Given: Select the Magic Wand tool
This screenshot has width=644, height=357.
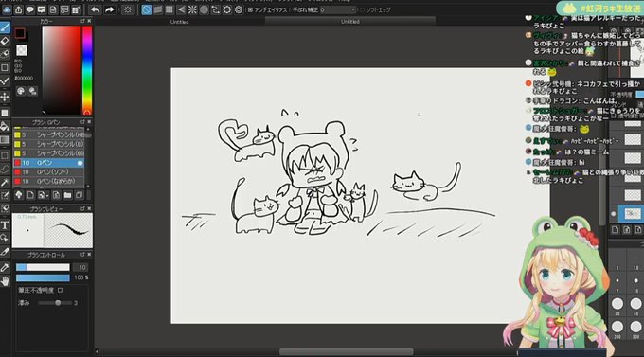Looking at the screenshot, I should tap(5, 182).
